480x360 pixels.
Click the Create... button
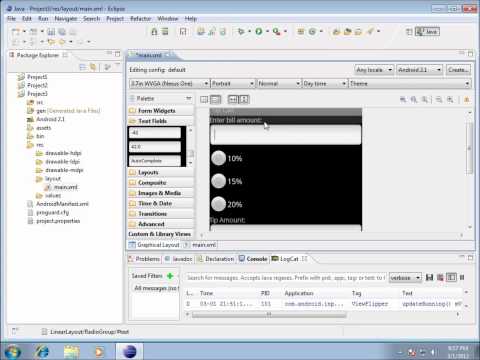[x=458, y=70]
